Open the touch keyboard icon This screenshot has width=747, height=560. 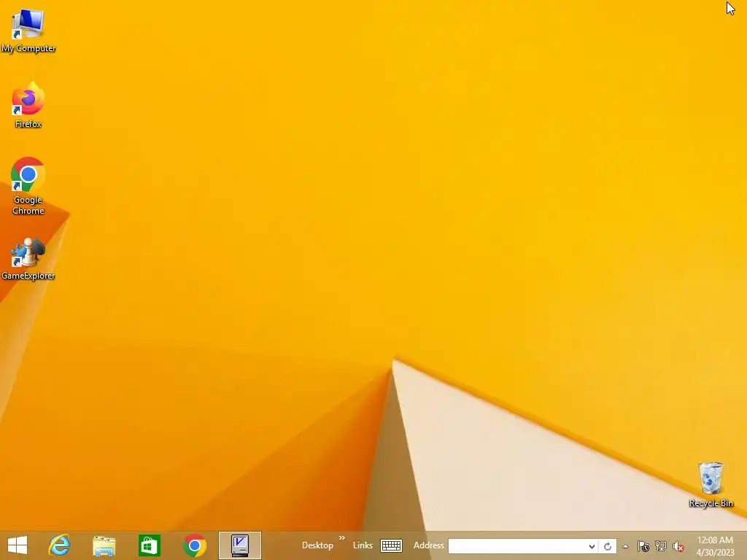pyautogui.click(x=391, y=545)
